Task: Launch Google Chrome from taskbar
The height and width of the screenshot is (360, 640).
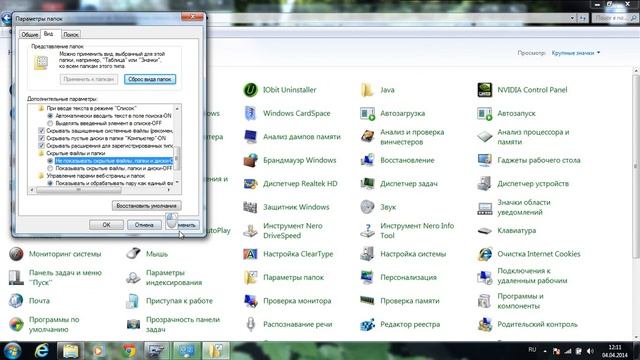Action: pos(129,351)
